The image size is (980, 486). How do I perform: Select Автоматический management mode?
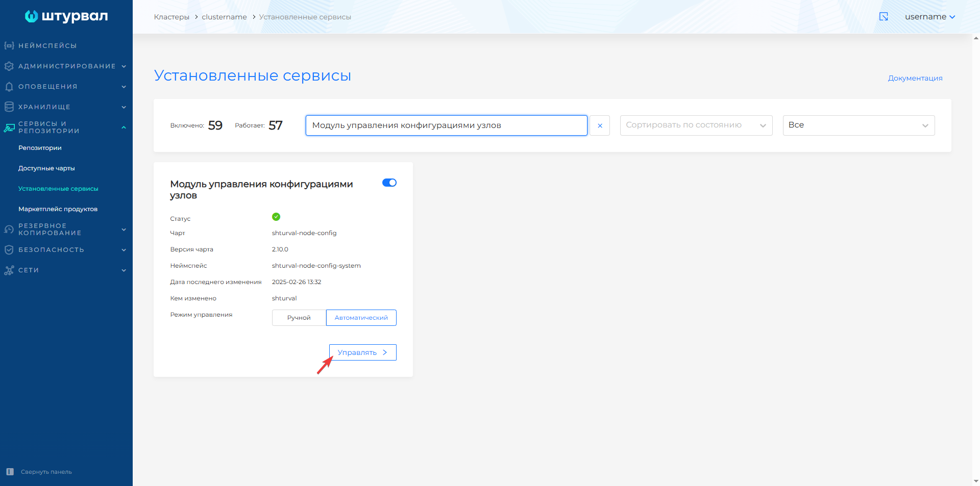click(361, 318)
